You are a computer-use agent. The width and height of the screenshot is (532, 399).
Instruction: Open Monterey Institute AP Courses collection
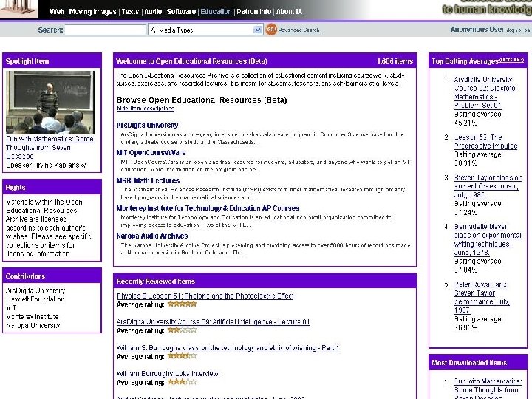click(208, 208)
